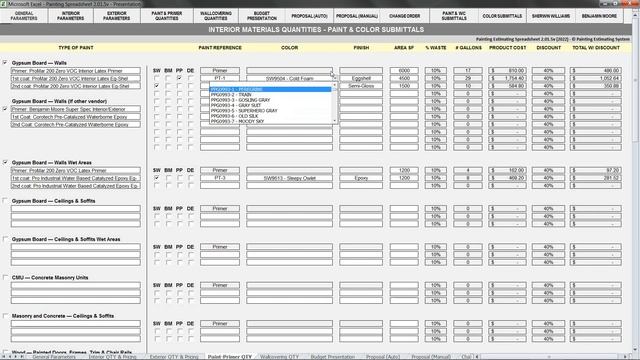Open the General Parameters navigation button
The image size is (640, 360).
(24, 16)
